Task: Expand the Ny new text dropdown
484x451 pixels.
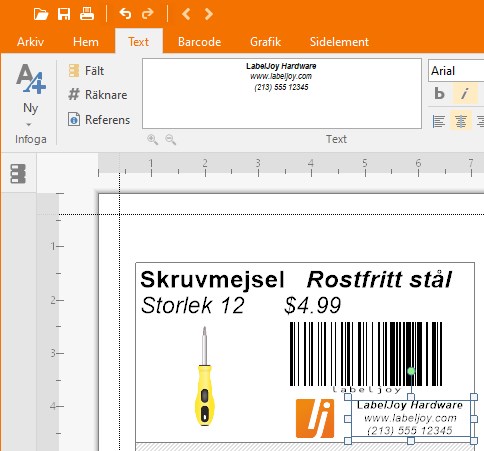Action: tap(29, 125)
